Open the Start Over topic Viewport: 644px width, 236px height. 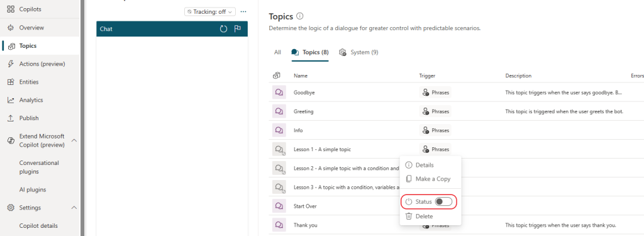pyautogui.click(x=305, y=206)
